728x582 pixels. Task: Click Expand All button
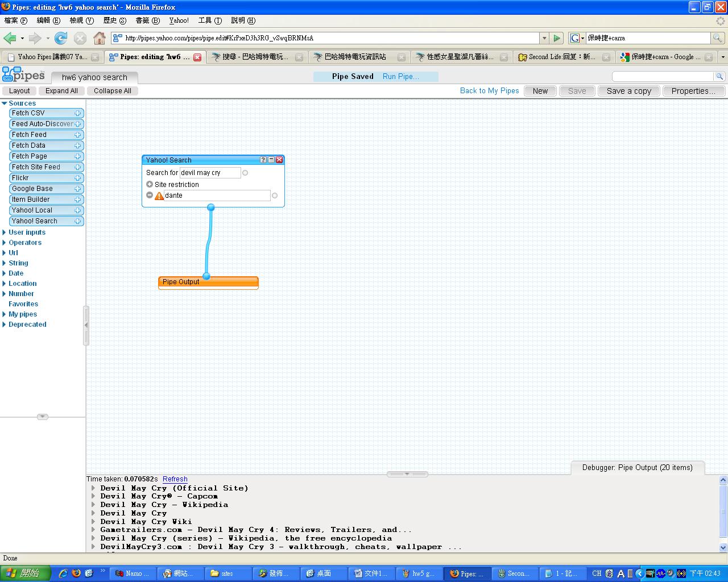(x=61, y=91)
